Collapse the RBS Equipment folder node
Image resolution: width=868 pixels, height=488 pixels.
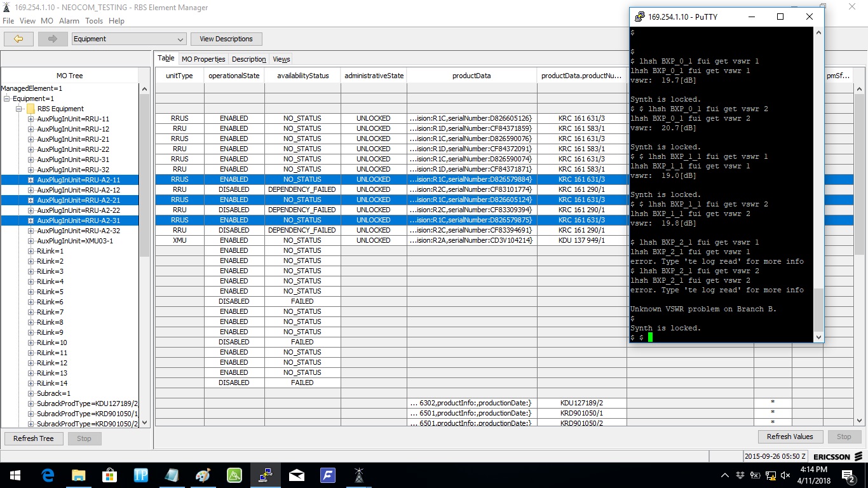tap(20, 109)
